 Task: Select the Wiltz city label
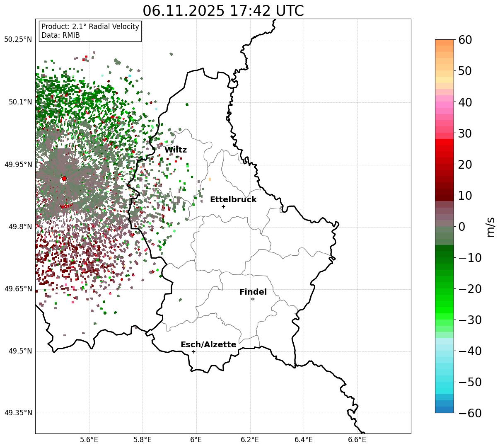pos(176,150)
